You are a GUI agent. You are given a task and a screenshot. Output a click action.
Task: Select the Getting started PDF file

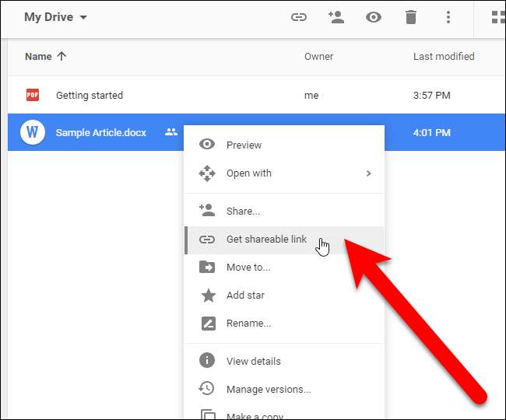(x=89, y=95)
